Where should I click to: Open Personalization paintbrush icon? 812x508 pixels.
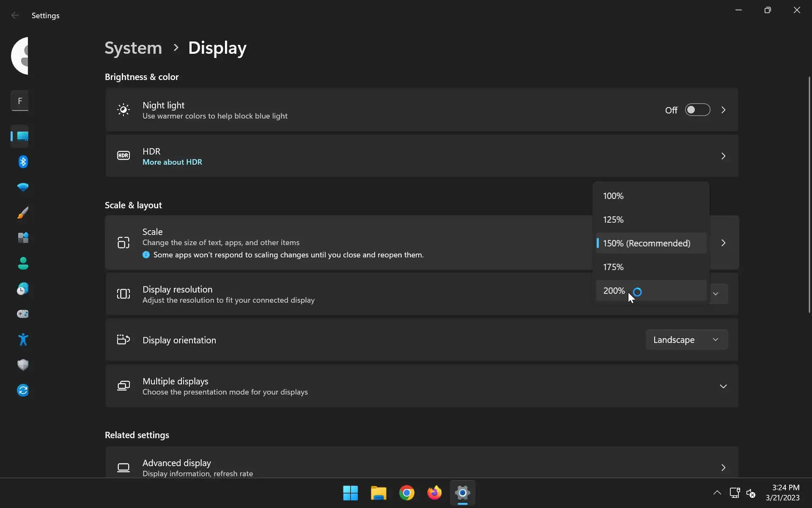click(x=23, y=213)
